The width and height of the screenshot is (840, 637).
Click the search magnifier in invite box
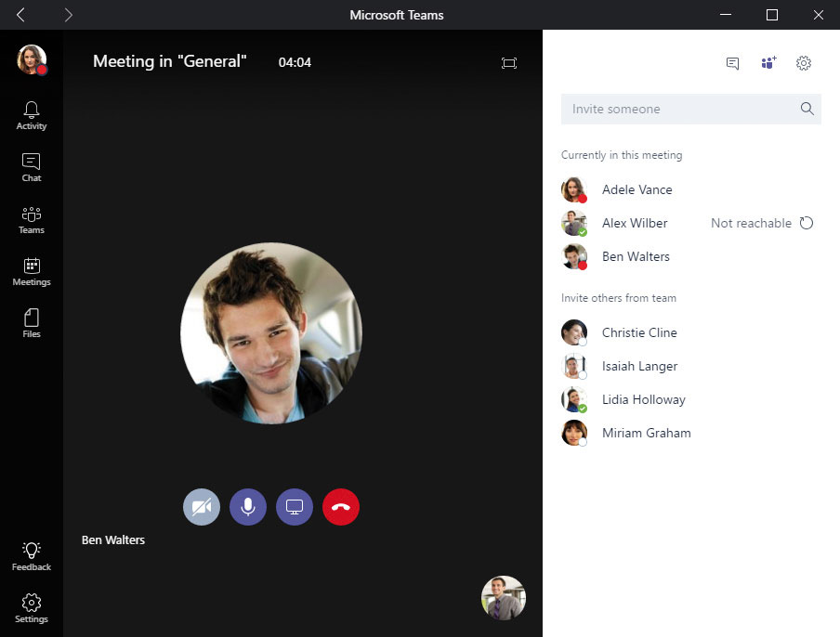[807, 109]
